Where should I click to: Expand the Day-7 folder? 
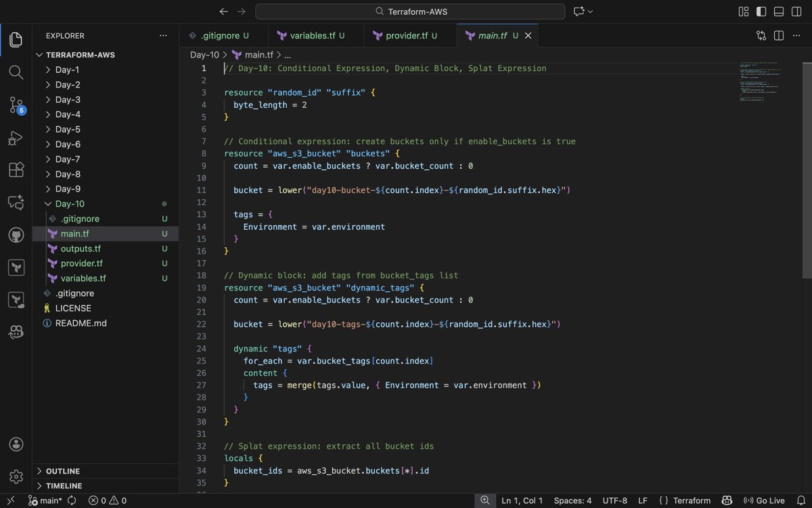pyautogui.click(x=105, y=159)
